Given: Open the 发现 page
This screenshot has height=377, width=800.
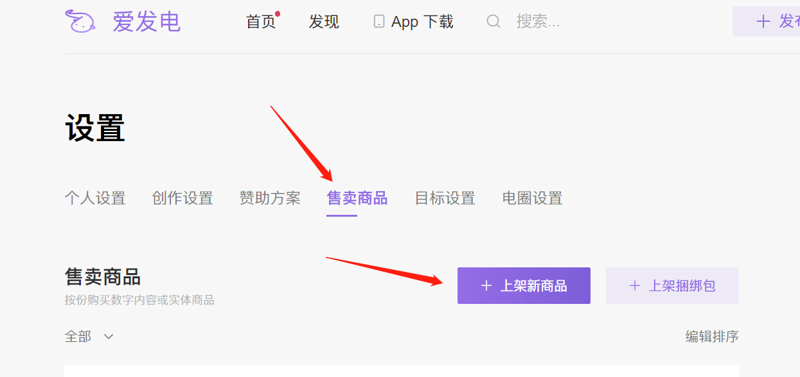Looking at the screenshot, I should (323, 22).
